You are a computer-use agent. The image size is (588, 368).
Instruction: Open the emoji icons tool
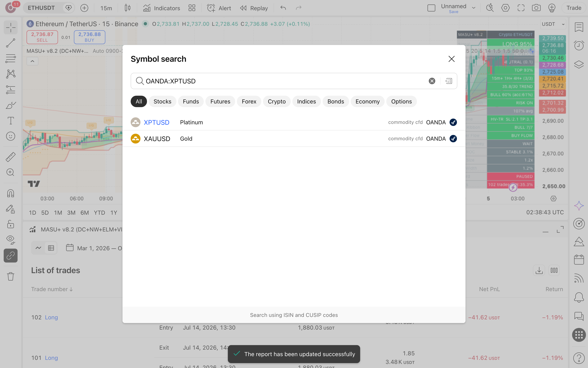coord(11,136)
